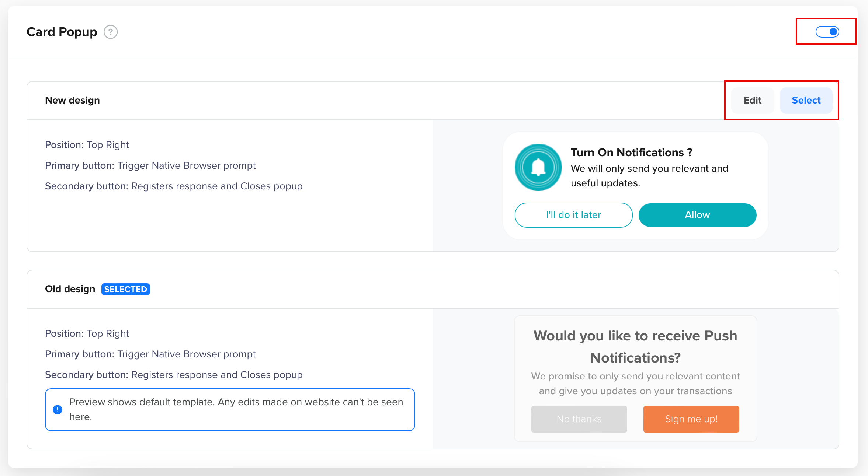Click the "Would you like to receive Push Notifications?" heading
This screenshot has width=868, height=476.
(635, 346)
